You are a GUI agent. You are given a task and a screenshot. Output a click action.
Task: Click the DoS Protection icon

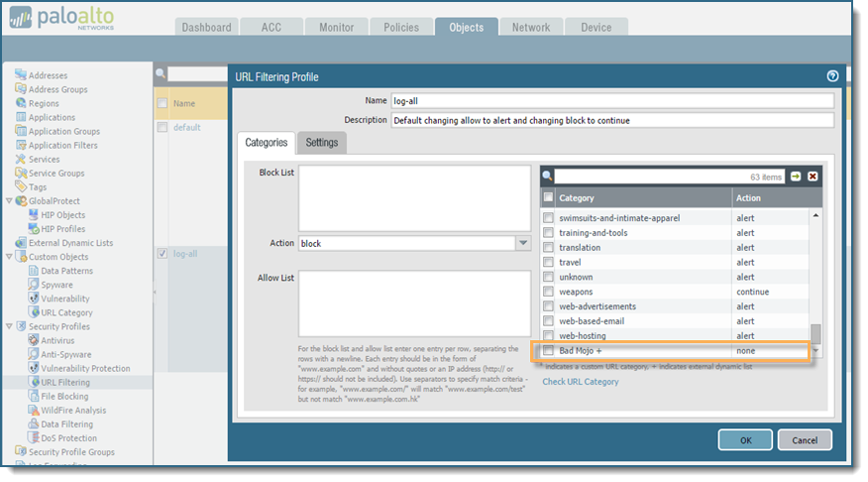[34, 437]
